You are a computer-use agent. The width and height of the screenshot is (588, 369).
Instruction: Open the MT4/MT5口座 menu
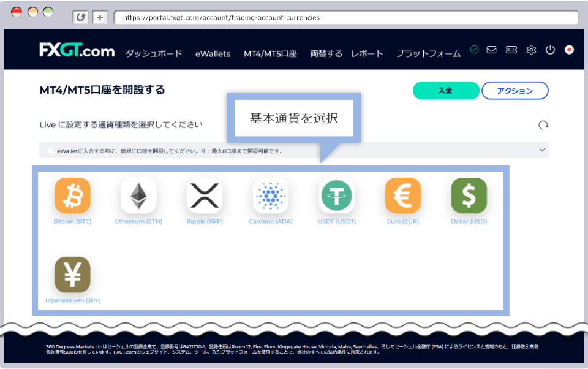[270, 54]
